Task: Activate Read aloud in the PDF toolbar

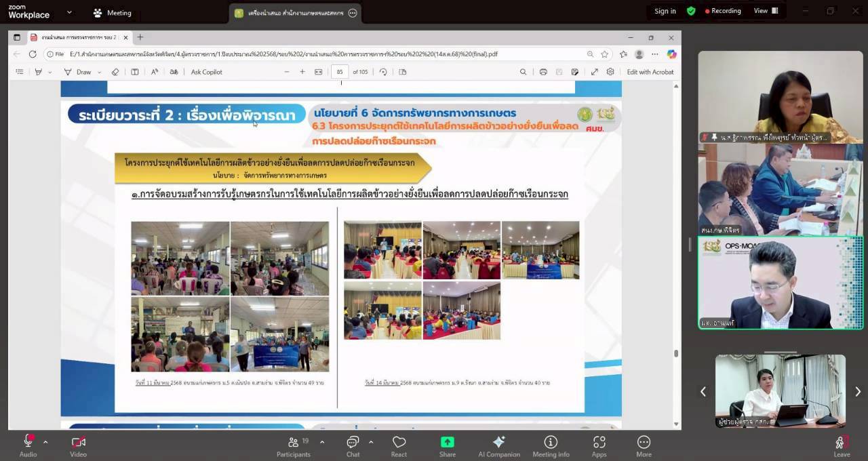Action: pos(154,72)
